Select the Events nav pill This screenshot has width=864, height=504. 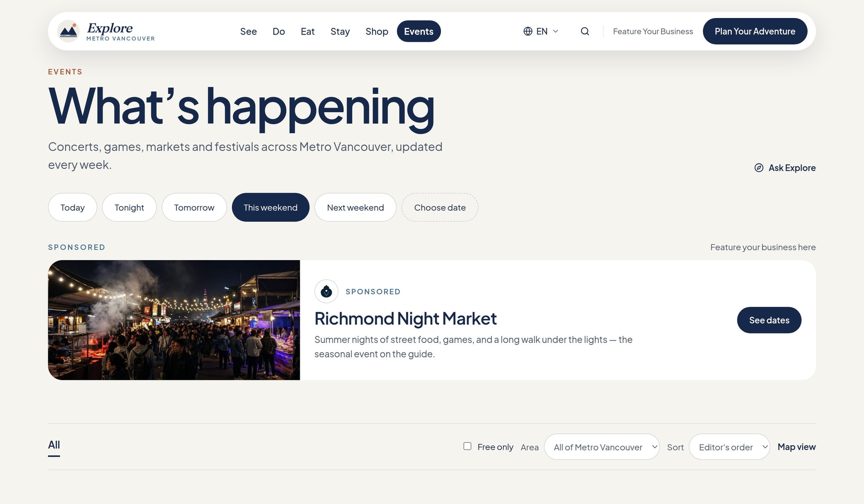pos(418,31)
